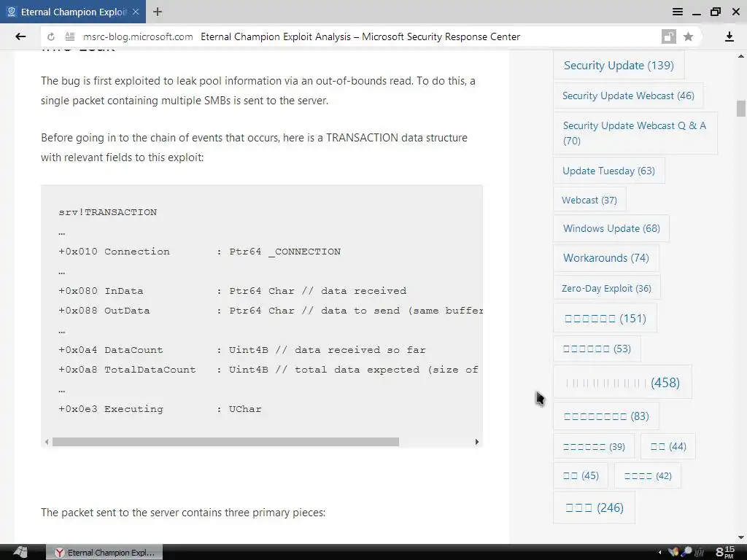The image size is (747, 560).
Task: Open the downloads arrow icon
Action: pos(729,36)
